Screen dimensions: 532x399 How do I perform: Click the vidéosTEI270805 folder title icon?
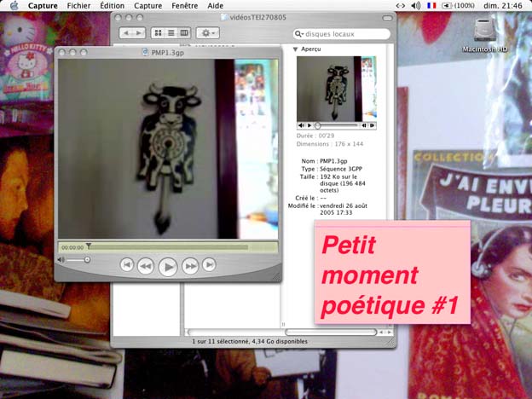224,17
